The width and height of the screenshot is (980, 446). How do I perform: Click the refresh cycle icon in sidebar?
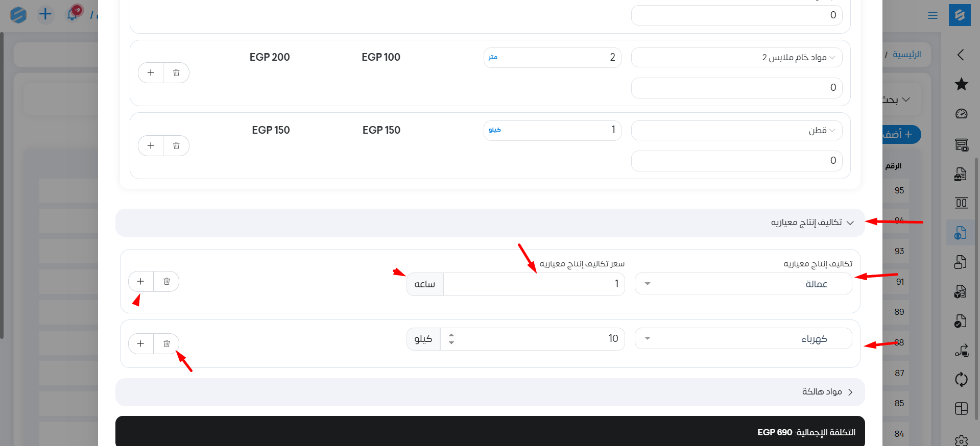click(x=961, y=379)
